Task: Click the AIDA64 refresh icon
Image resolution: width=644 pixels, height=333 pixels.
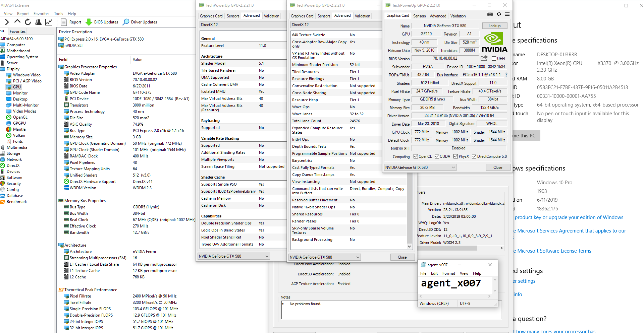Action: click(28, 22)
